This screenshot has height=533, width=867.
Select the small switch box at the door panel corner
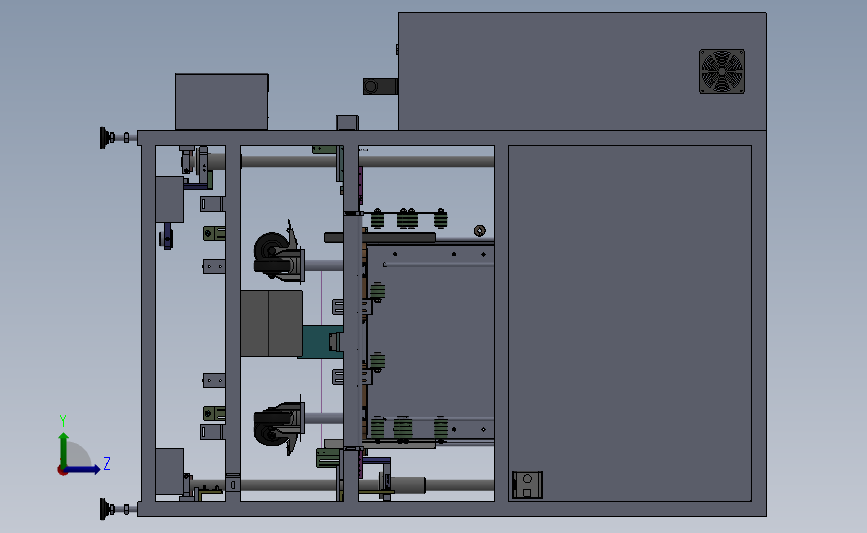[527, 485]
